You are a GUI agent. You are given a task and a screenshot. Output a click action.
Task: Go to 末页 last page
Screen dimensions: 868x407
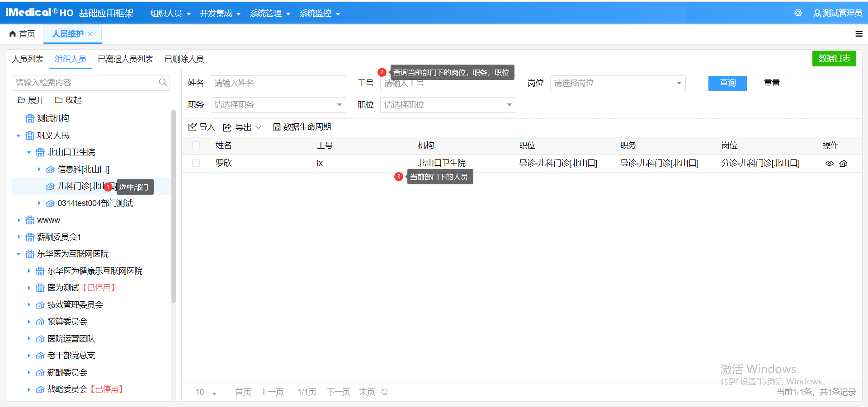pyautogui.click(x=367, y=392)
